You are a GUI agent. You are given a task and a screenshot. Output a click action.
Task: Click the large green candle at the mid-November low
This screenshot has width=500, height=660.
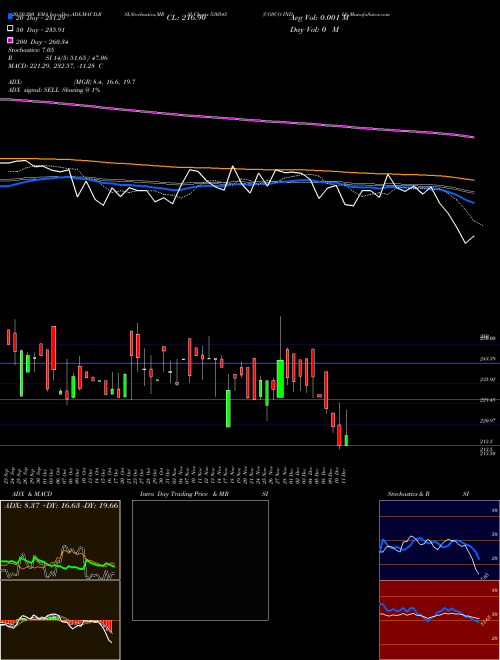pos(228,408)
